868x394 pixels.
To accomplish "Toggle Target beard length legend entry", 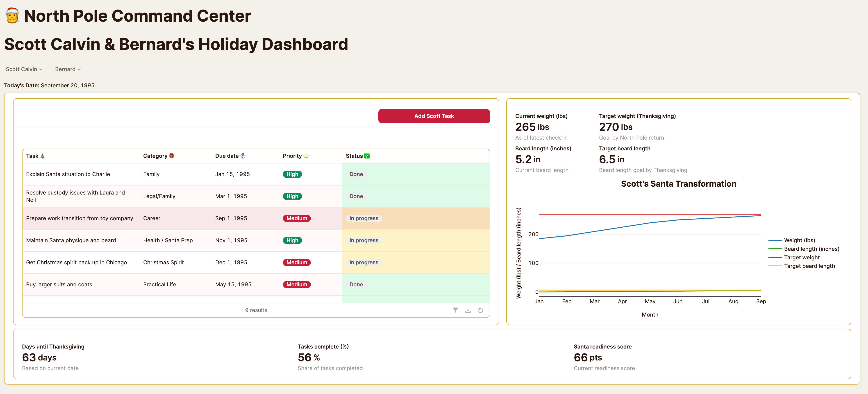I will coord(809,266).
